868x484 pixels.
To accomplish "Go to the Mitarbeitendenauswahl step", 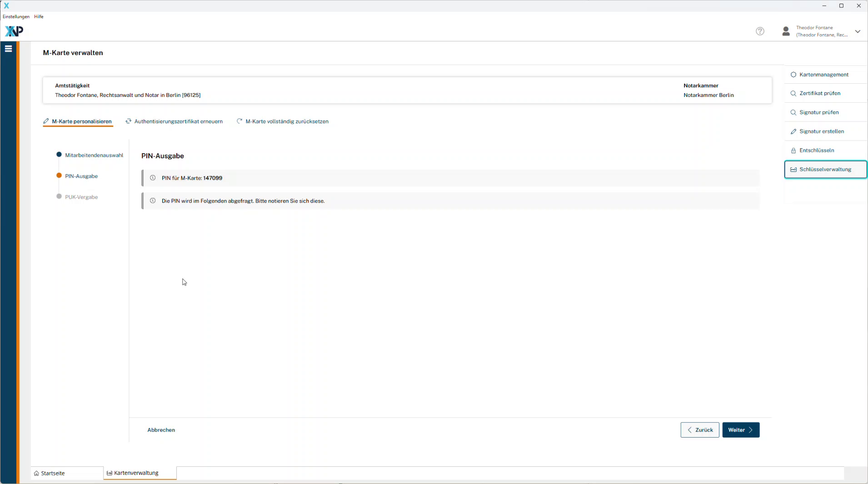I will (x=94, y=155).
